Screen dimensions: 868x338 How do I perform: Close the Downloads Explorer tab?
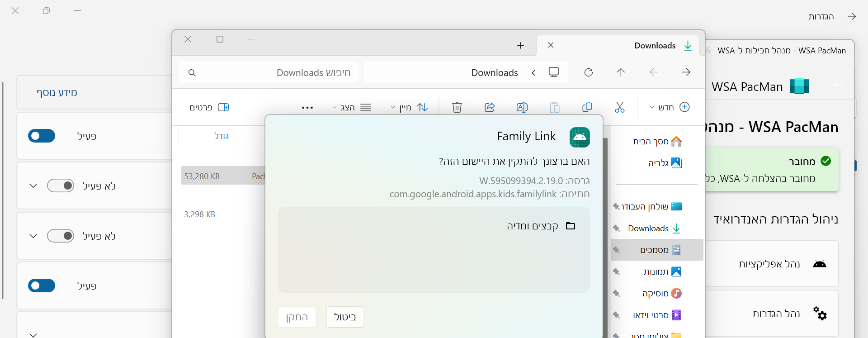tap(551, 45)
